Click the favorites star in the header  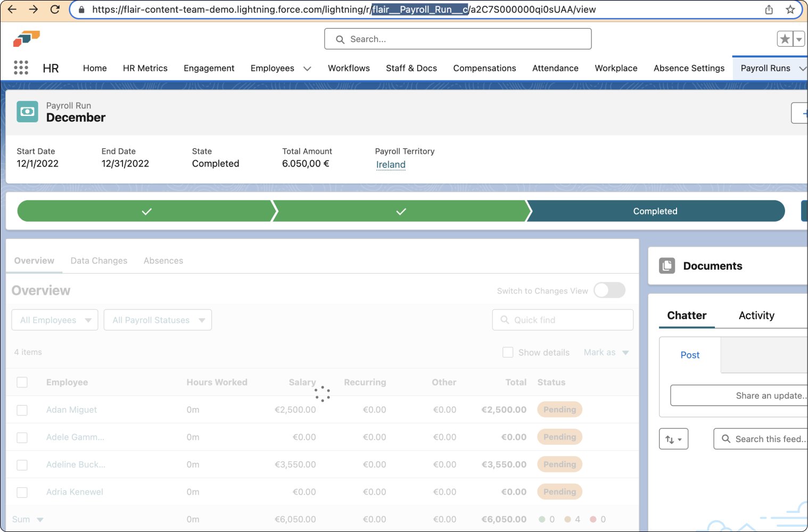click(784, 39)
